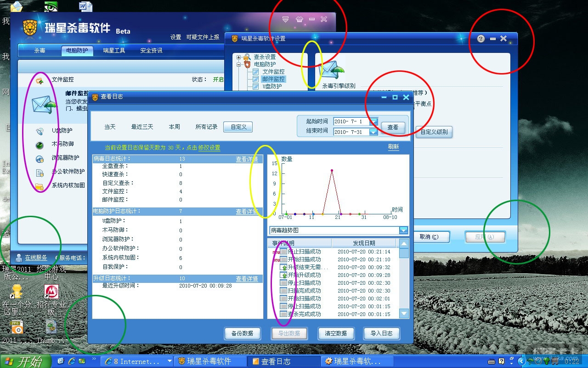Expand the 查杀设置 tree node
This screenshot has width=588, height=368.
click(x=239, y=57)
